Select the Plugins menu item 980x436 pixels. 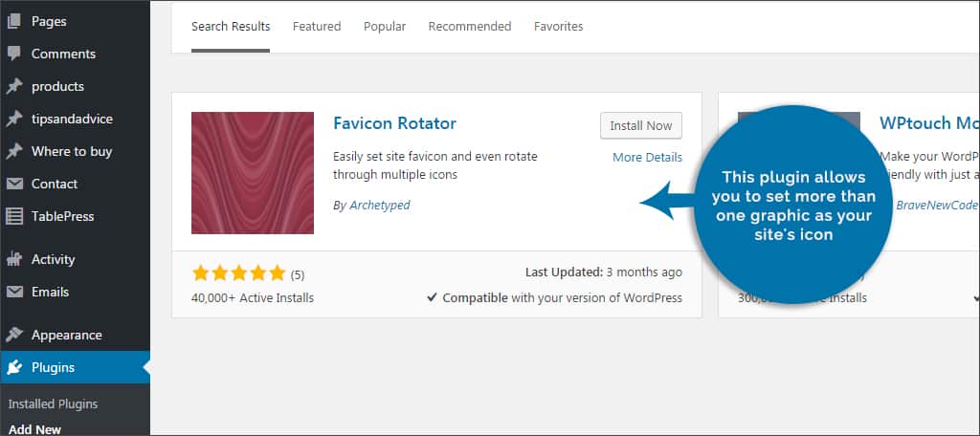point(75,367)
